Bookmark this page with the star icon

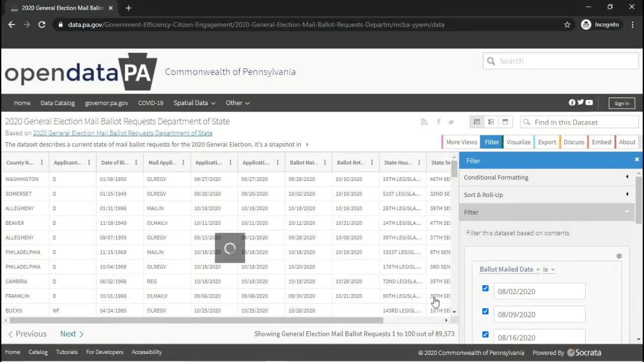[567, 24]
